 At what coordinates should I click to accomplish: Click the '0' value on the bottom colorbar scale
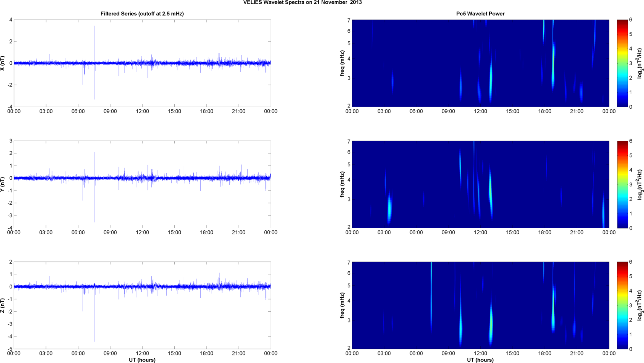pos(631,349)
